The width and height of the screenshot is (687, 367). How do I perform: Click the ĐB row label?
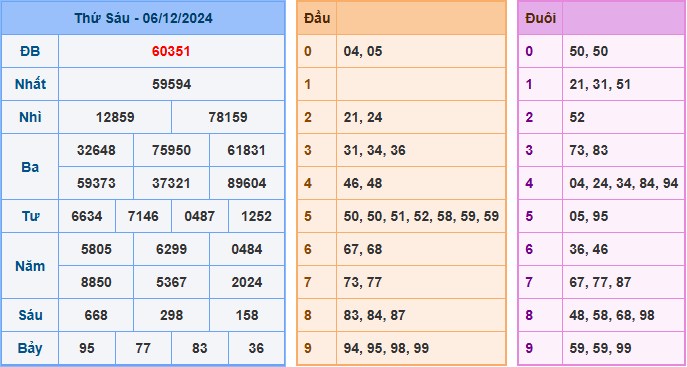pos(30,52)
